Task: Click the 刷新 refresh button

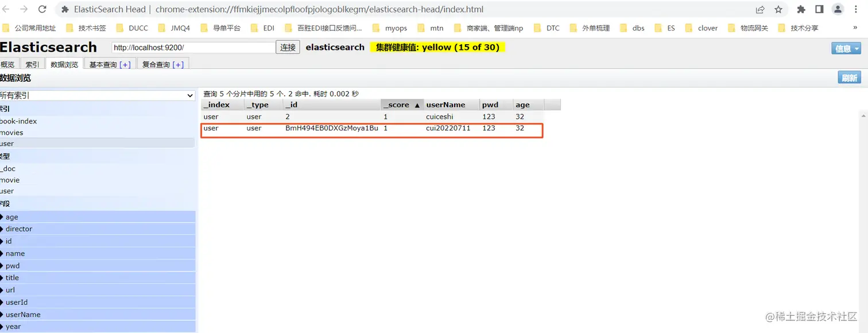Action: (850, 78)
